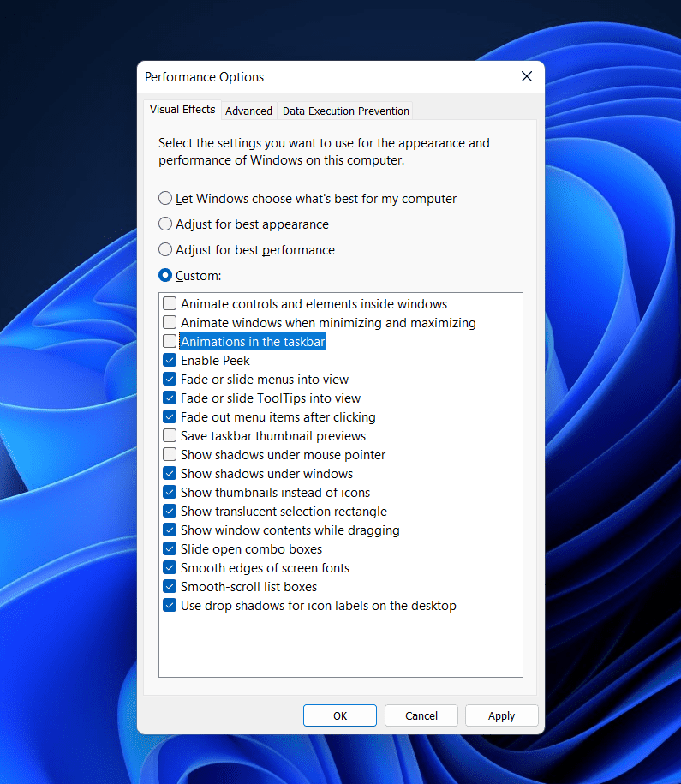The image size is (681, 784).
Task: Choose Adjust for best appearance option
Action: (165, 224)
